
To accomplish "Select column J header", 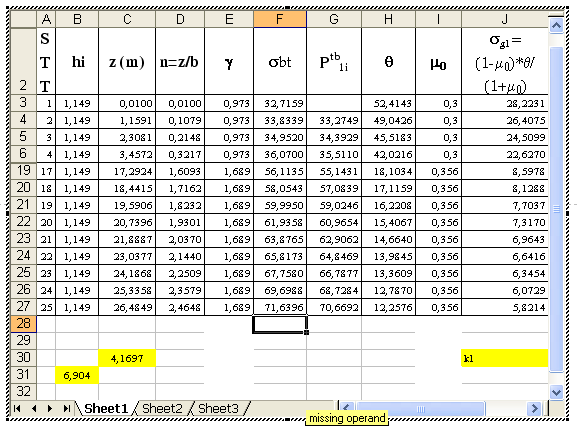I will [505, 19].
